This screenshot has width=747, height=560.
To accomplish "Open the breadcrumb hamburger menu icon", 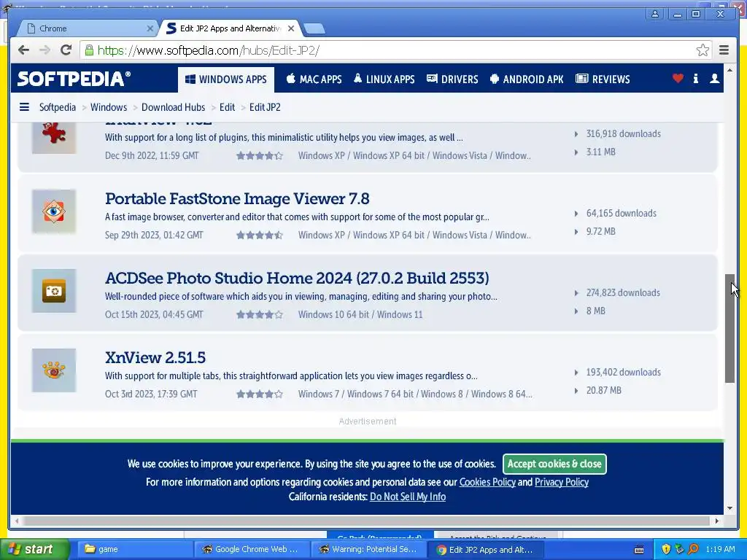I will [24, 107].
